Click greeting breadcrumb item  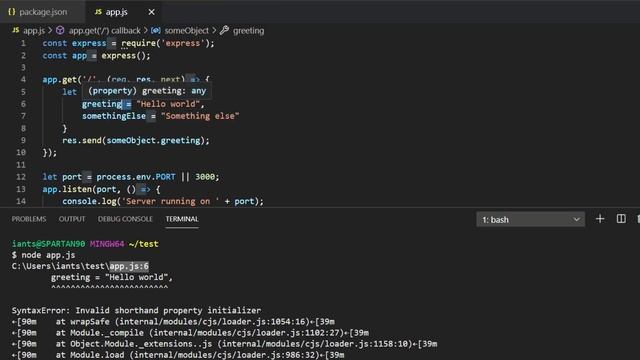(248, 31)
